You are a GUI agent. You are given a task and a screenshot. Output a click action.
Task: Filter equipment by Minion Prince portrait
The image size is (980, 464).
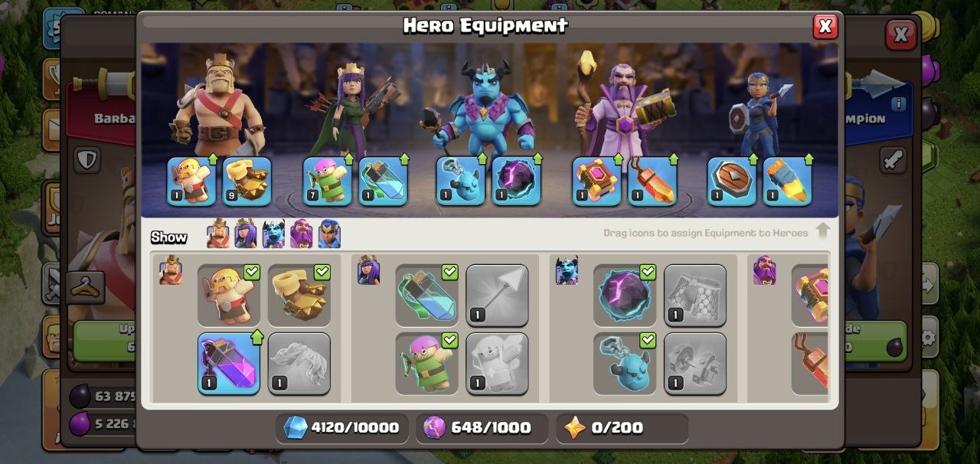click(x=273, y=234)
